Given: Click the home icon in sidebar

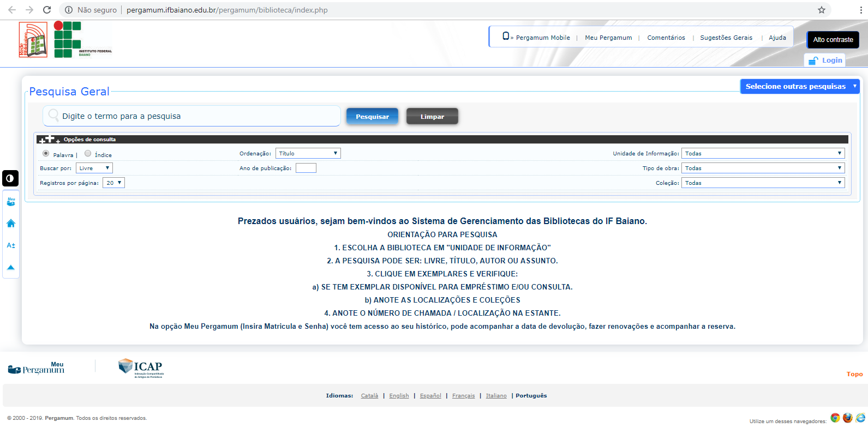Looking at the screenshot, I should 11,224.
